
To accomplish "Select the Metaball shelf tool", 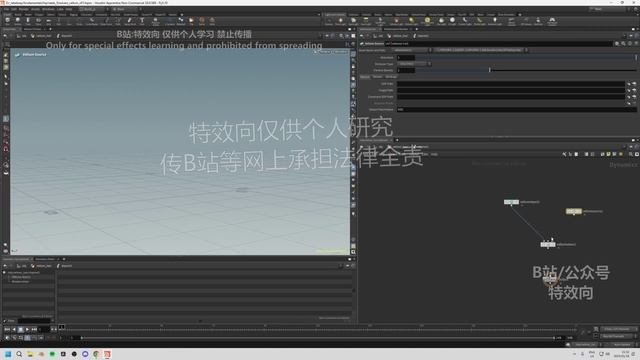I will point(181,20).
